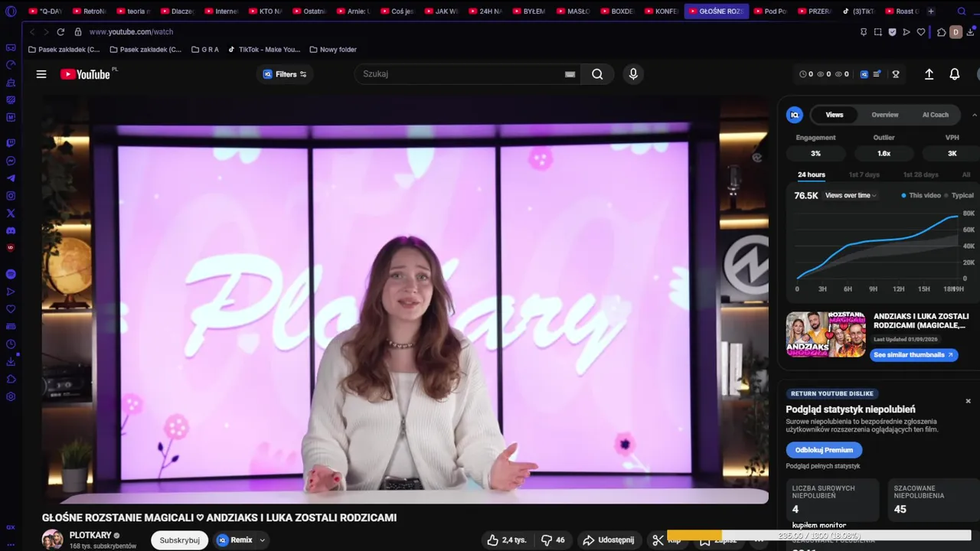Open the 'G R A' bookmarks folder
This screenshot has width=980, height=551.
pos(204,50)
